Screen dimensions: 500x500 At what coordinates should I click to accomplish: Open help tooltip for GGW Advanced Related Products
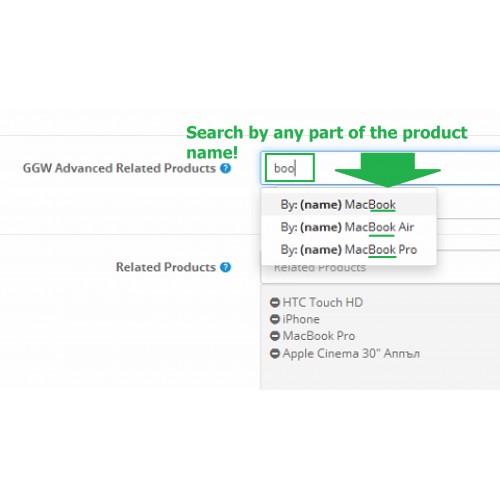coord(226,168)
